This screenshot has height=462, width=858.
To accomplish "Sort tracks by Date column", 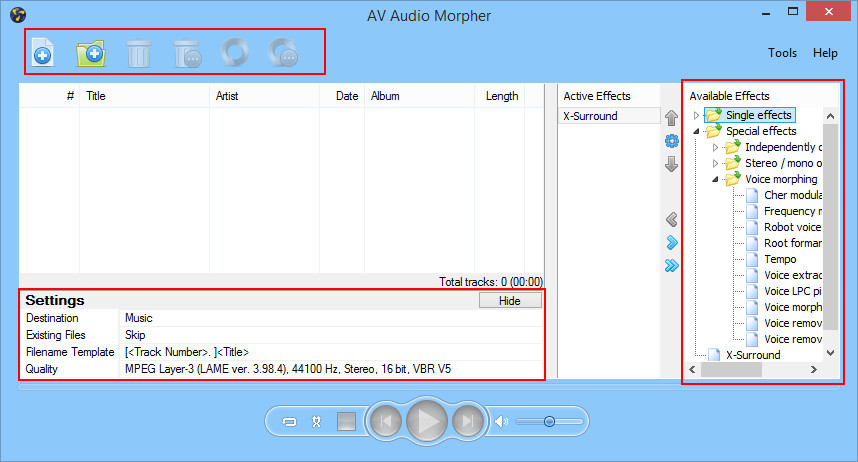I will point(343,96).
